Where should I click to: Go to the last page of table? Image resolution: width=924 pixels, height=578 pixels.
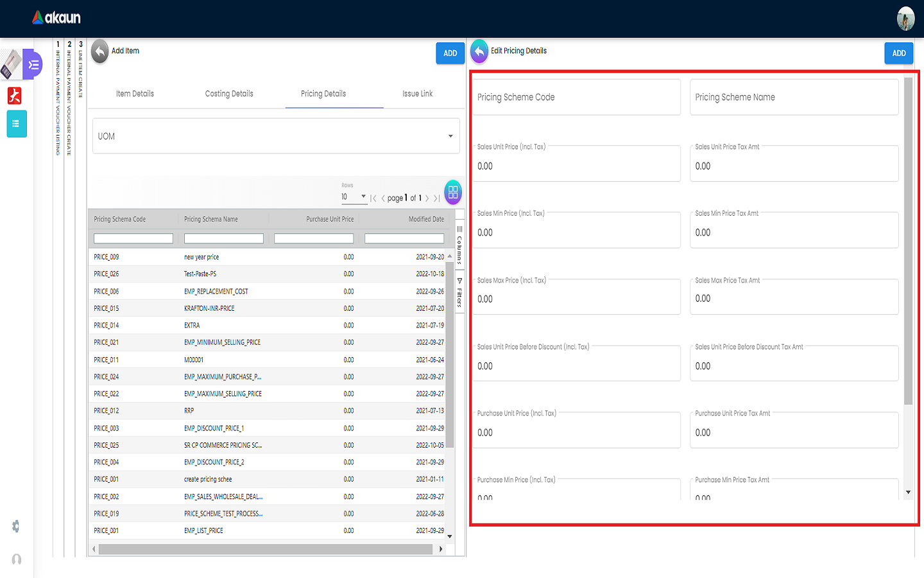pos(437,198)
